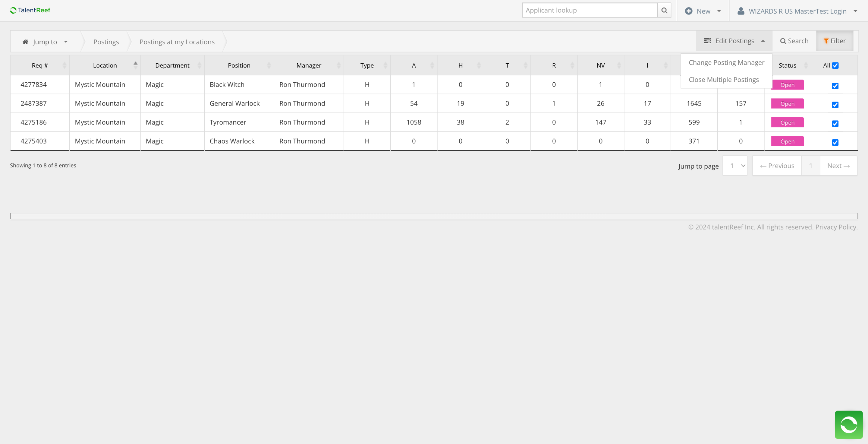Click the Next page button
This screenshot has width=868, height=444.
pyautogui.click(x=838, y=166)
